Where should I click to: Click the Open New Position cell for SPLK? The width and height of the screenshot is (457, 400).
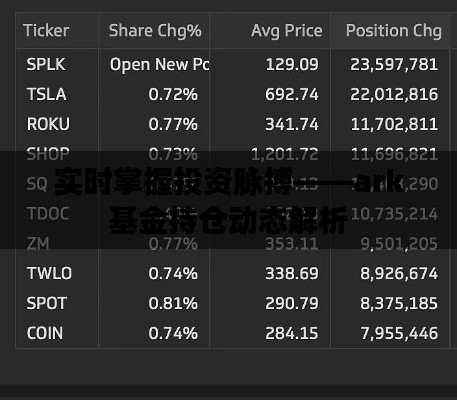pyautogui.click(x=159, y=64)
